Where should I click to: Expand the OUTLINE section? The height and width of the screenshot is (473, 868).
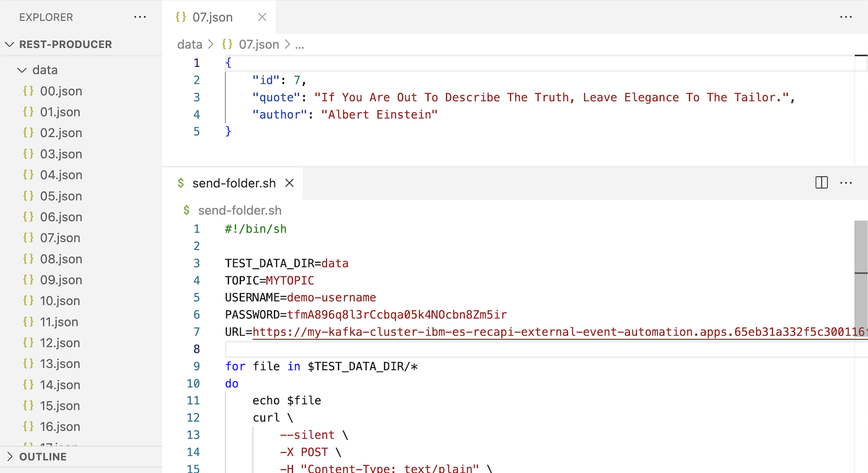10,457
